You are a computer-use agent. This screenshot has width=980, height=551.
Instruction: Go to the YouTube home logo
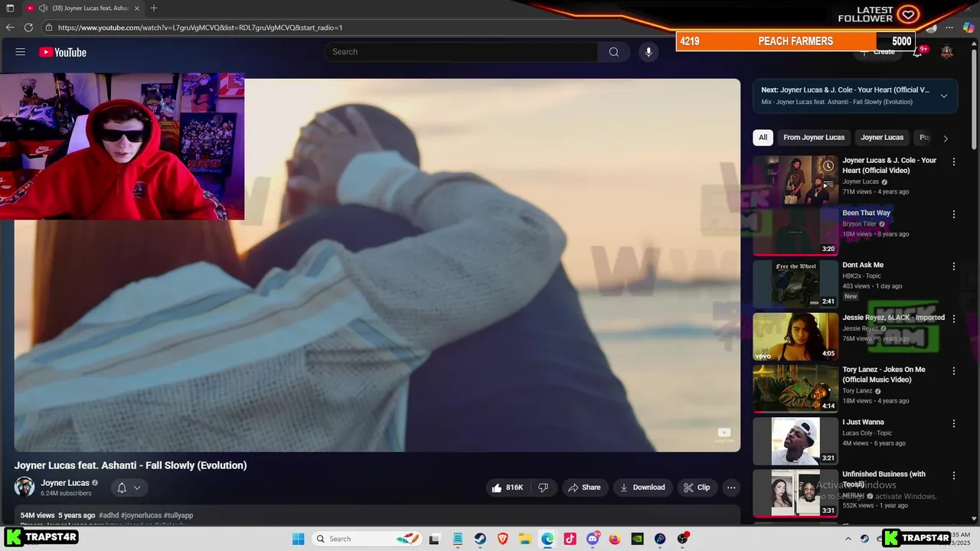[63, 52]
